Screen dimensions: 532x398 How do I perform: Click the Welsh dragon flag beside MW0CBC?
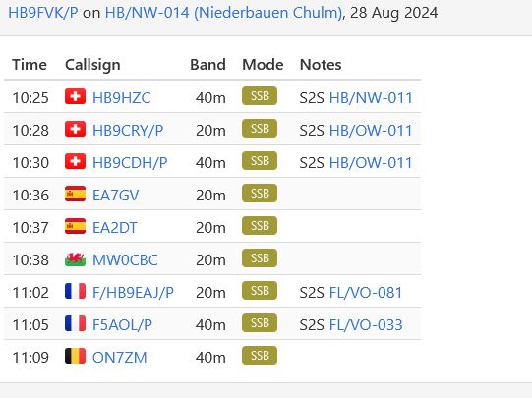point(75,258)
